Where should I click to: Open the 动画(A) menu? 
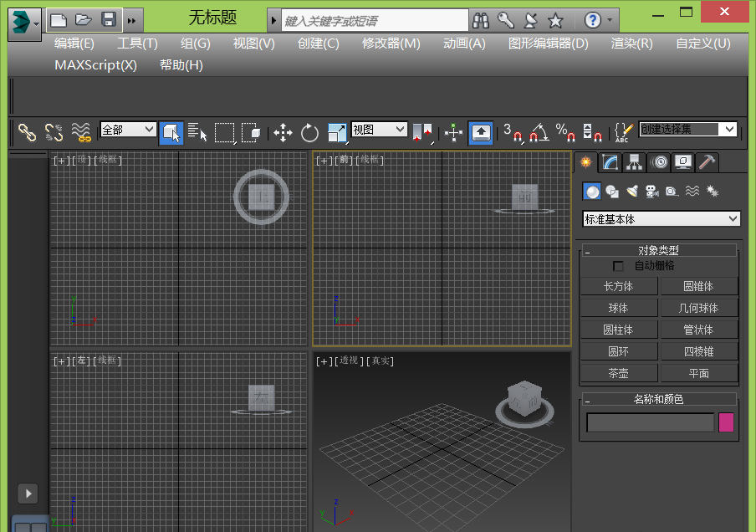464,43
